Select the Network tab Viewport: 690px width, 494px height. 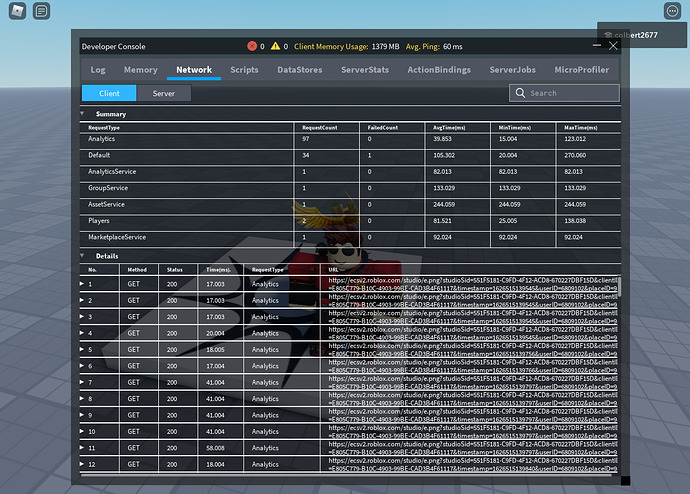[194, 70]
